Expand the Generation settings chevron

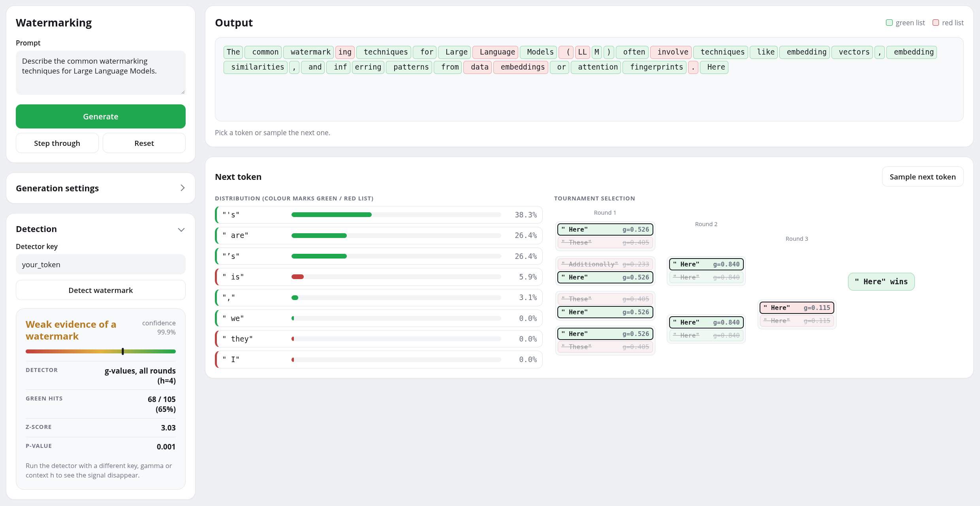[x=182, y=188]
